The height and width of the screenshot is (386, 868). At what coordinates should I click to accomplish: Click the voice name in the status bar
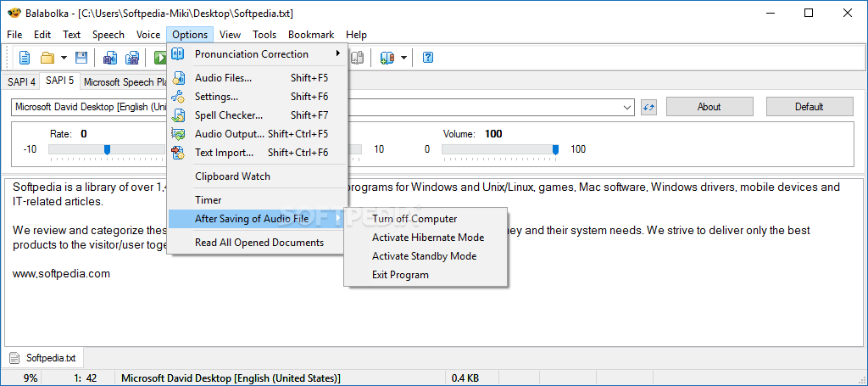231,378
